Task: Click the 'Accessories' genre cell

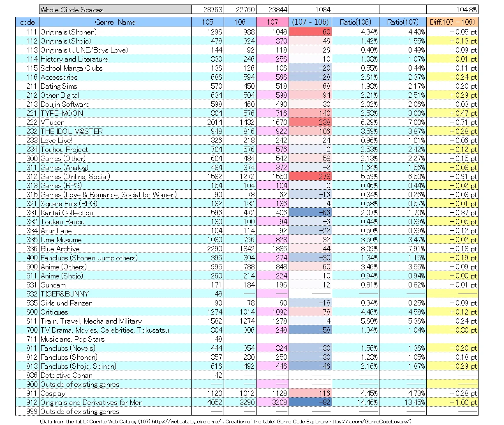Action: 115,77
